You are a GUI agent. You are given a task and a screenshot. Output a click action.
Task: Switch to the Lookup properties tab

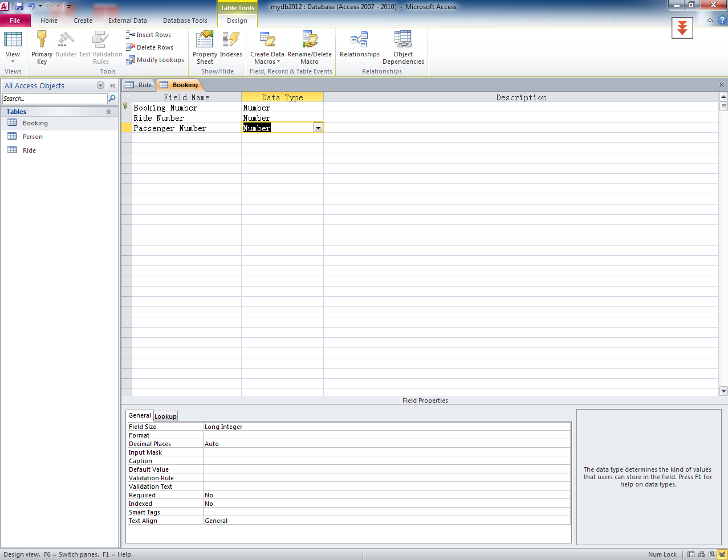click(x=165, y=416)
